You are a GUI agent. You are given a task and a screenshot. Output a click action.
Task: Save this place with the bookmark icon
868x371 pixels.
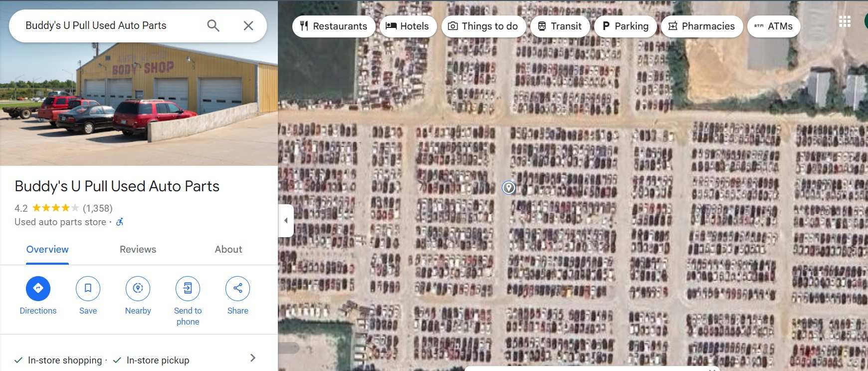[88, 288]
